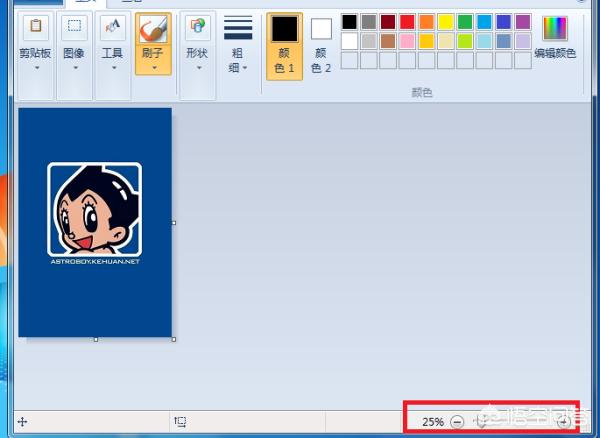This screenshot has height=438, width=600.
Task: Click the zoom slider thumb
Action: 480,422
